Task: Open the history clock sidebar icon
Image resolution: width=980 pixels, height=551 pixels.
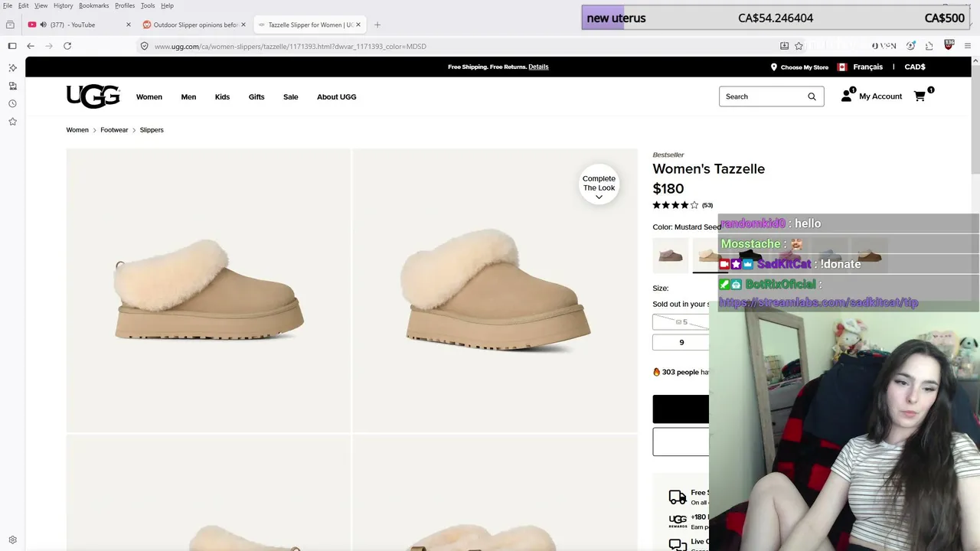Action: click(12, 103)
